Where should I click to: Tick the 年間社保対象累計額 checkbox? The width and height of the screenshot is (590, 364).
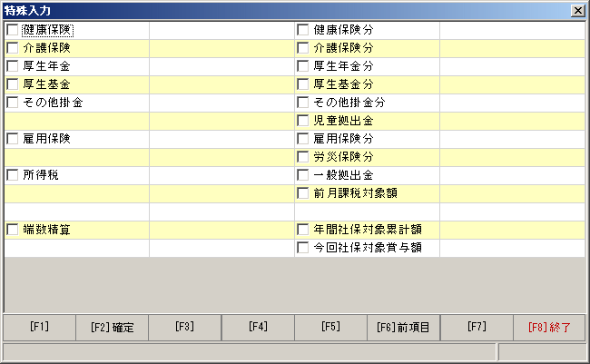303,230
